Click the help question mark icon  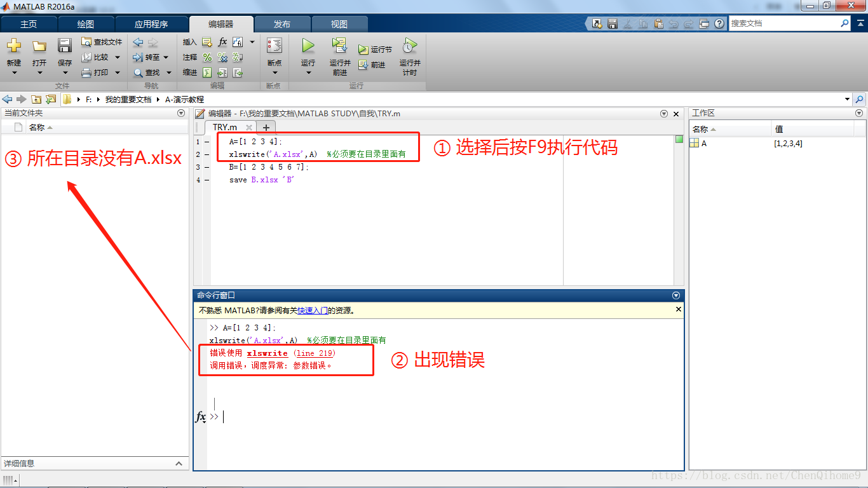(719, 24)
